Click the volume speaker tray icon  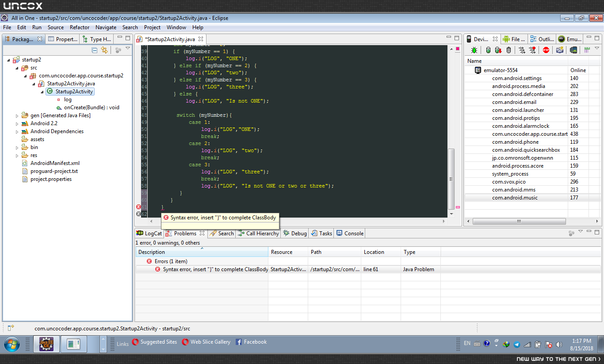[559, 345]
